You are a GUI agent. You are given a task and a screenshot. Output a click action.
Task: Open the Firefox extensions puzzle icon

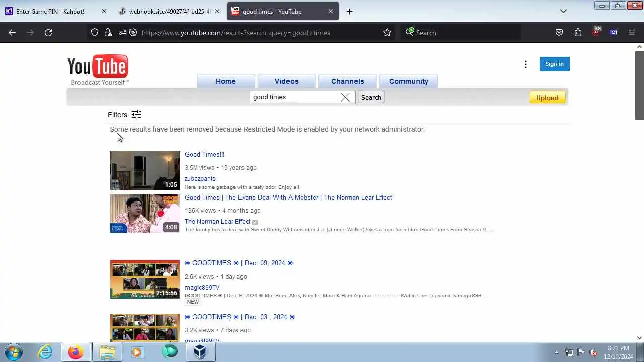click(x=578, y=33)
